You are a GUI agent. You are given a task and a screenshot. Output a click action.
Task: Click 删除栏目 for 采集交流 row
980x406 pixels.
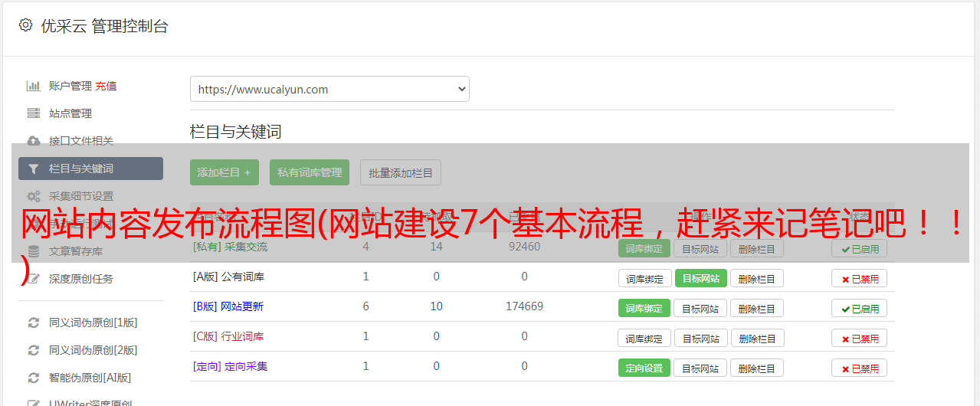pos(756,248)
